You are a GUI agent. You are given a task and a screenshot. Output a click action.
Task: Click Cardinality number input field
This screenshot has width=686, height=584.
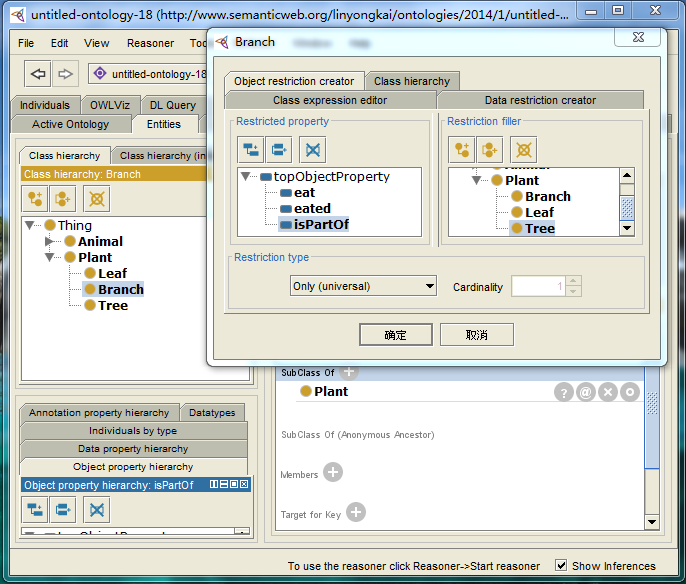pyautogui.click(x=539, y=287)
